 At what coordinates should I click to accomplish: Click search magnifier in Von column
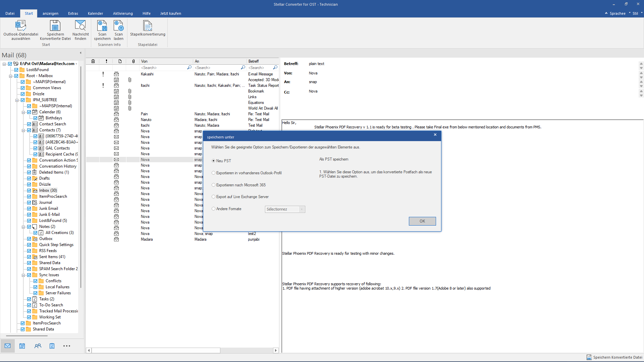tap(189, 68)
